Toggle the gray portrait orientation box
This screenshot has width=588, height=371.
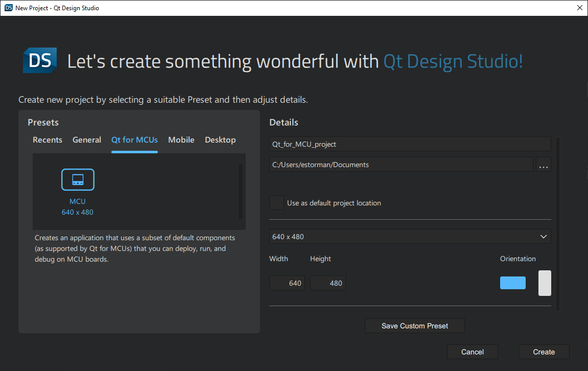click(544, 283)
